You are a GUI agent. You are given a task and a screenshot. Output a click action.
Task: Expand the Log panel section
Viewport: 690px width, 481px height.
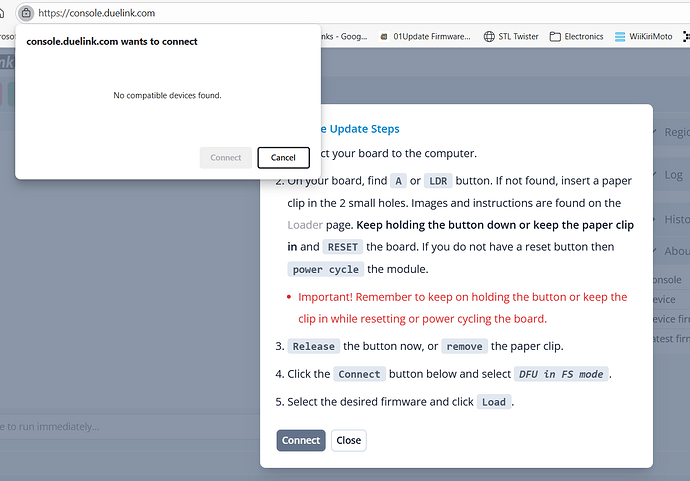point(671,175)
